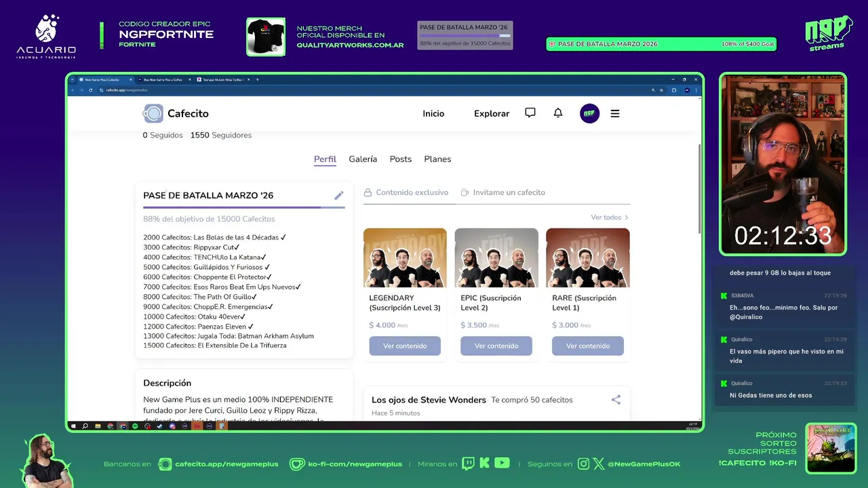Image resolution: width=868 pixels, height=488 pixels.
Task: Click the Pase de Batalla progress bar on Cafecito
Action: pos(244,207)
